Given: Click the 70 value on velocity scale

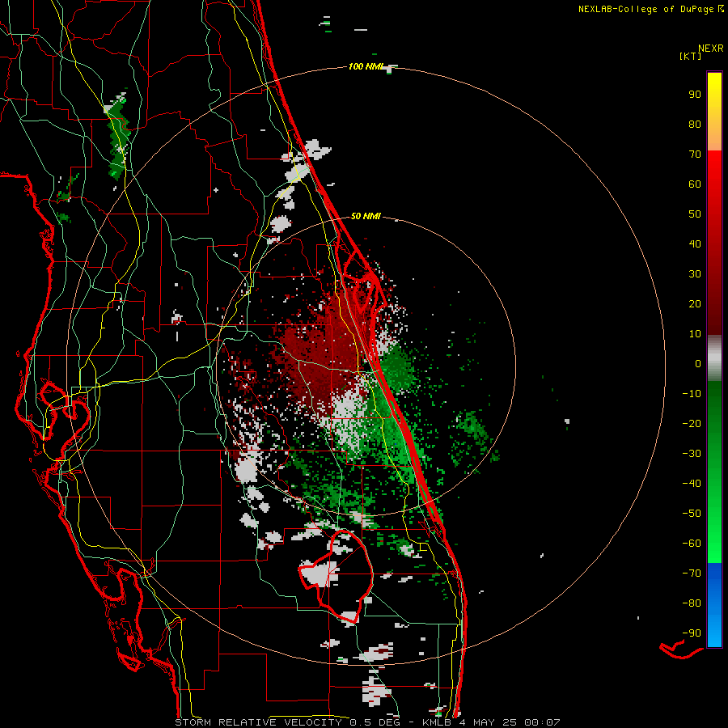Looking at the screenshot, I should click(695, 154).
